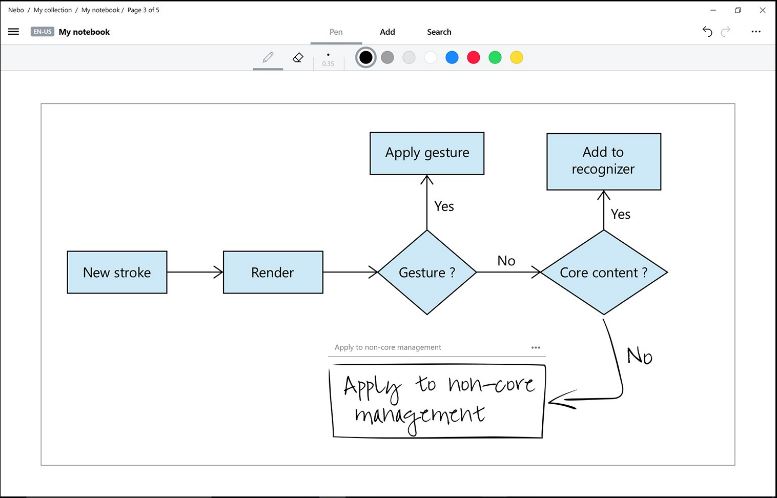The image size is (777, 498).
Task: Switch to the Pen tab
Action: 336,32
